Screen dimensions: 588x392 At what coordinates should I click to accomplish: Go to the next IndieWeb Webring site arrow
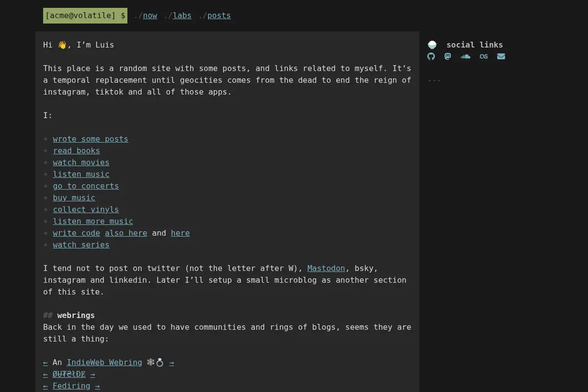[171, 363]
